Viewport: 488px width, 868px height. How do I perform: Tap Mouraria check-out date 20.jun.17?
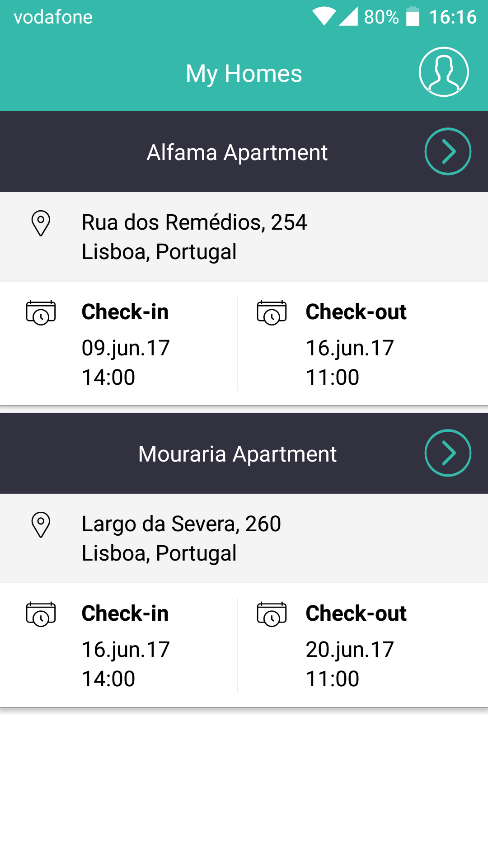[350, 650]
